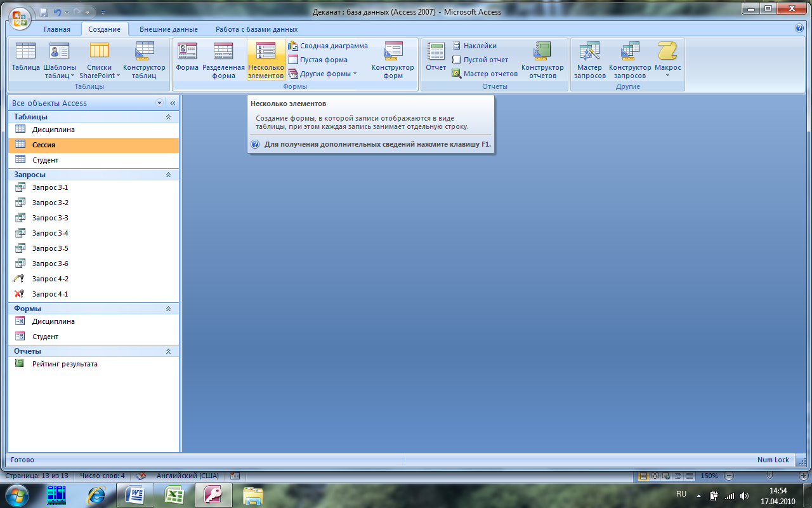Undo the last action in Quick Access toolbar
The height and width of the screenshot is (508, 812).
click(x=57, y=12)
